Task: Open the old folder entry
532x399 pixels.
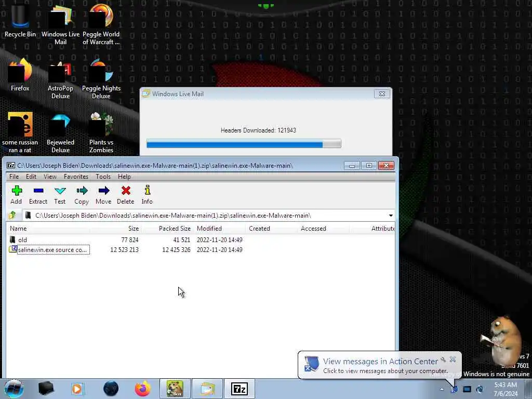Action: coord(22,240)
